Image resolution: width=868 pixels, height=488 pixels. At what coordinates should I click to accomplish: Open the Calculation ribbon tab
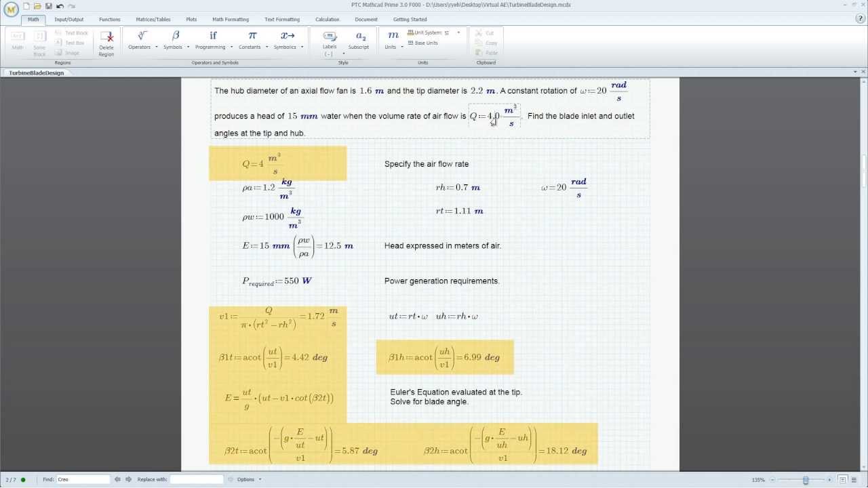coord(327,19)
